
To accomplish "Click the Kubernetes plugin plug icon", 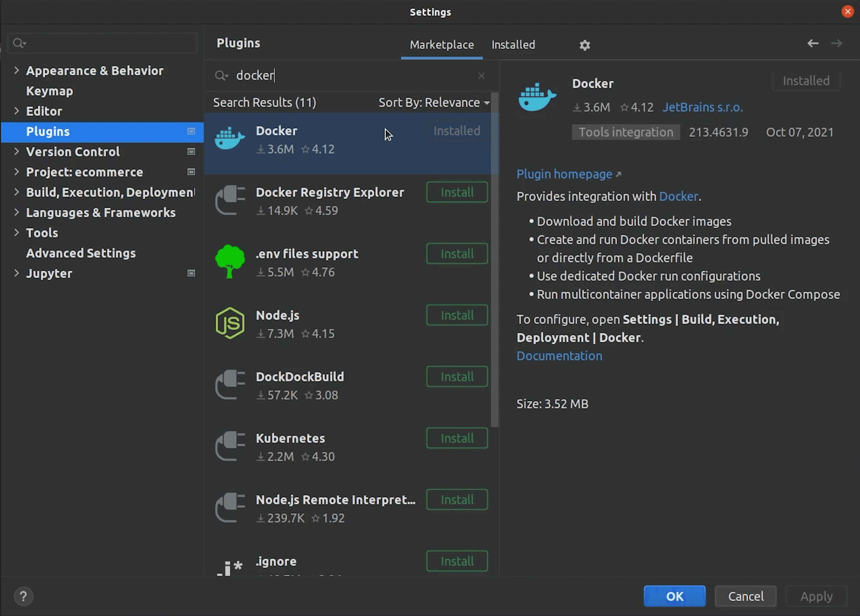I will tap(230, 447).
